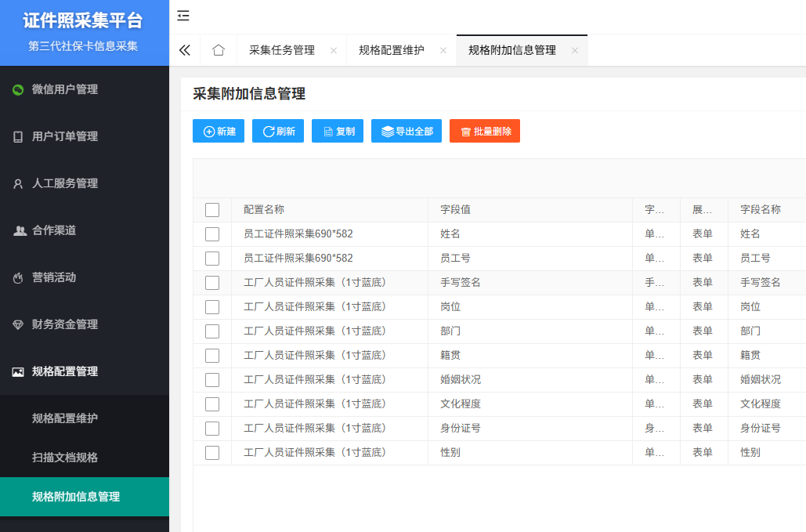
Task: Select the checkbox for the 手写签名 row
Action: (x=212, y=283)
